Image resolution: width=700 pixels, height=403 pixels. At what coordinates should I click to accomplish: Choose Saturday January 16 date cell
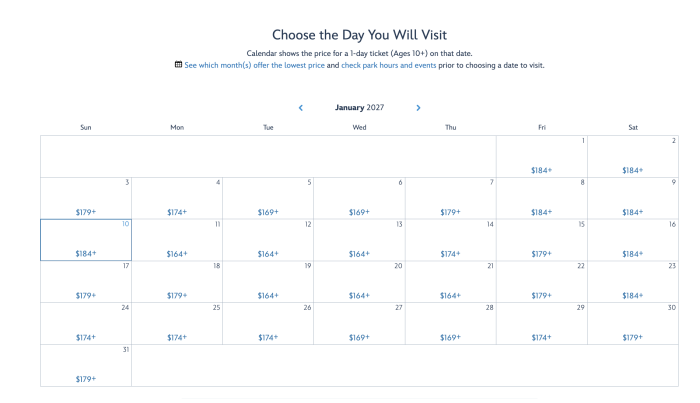point(632,240)
